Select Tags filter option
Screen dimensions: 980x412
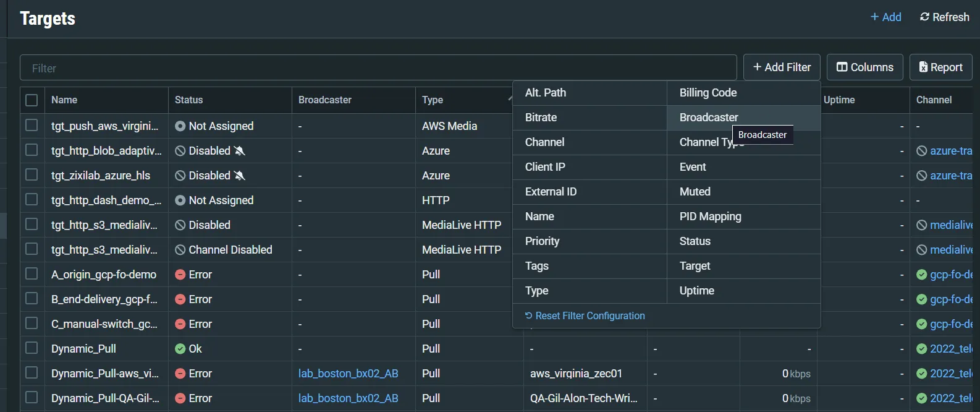tap(590, 266)
